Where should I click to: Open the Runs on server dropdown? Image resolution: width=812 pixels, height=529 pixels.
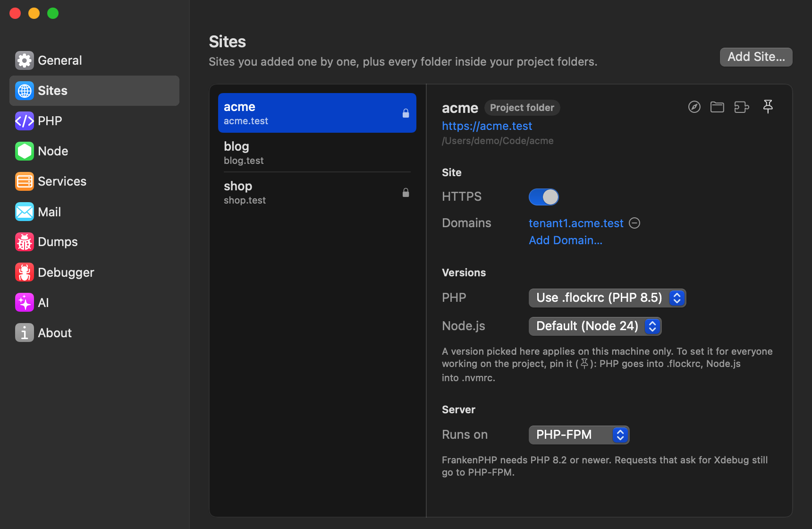click(x=579, y=435)
